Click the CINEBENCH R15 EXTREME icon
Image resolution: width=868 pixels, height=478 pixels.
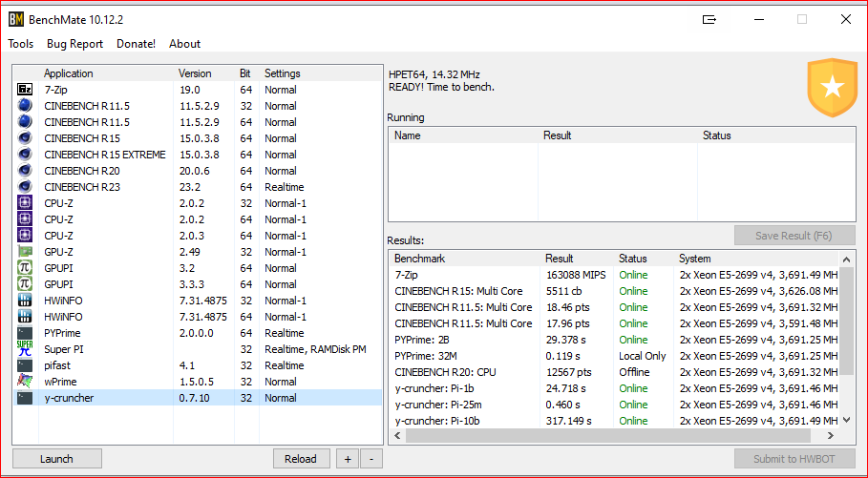coord(25,155)
